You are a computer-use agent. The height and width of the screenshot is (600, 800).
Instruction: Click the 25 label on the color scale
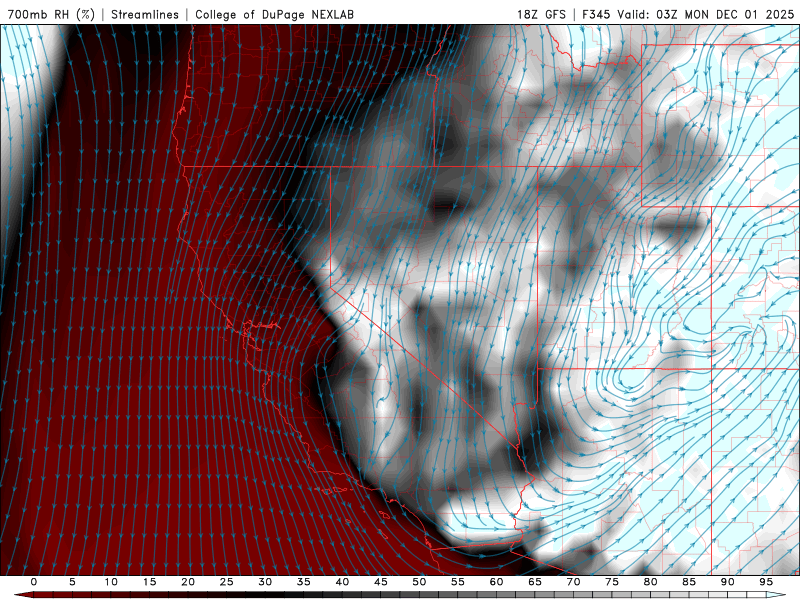226,582
